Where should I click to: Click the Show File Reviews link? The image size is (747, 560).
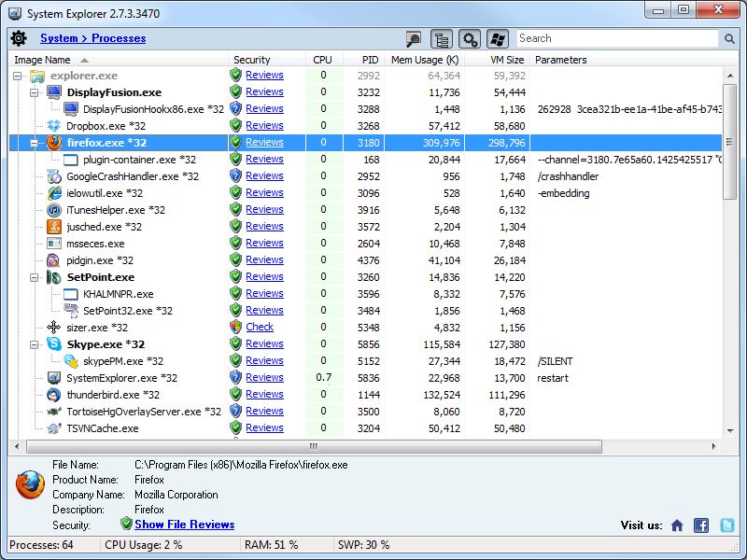coord(180,524)
